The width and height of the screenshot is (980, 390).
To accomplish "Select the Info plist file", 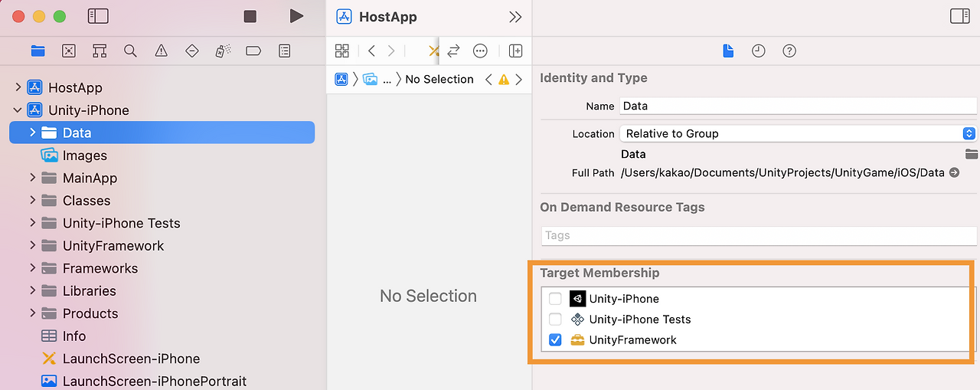I will pos(73,336).
